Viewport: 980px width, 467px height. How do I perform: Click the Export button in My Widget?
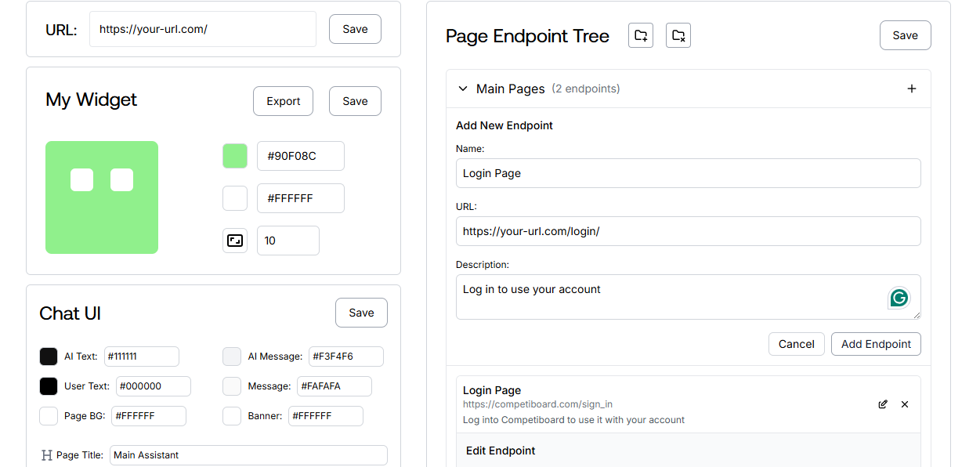pos(283,101)
